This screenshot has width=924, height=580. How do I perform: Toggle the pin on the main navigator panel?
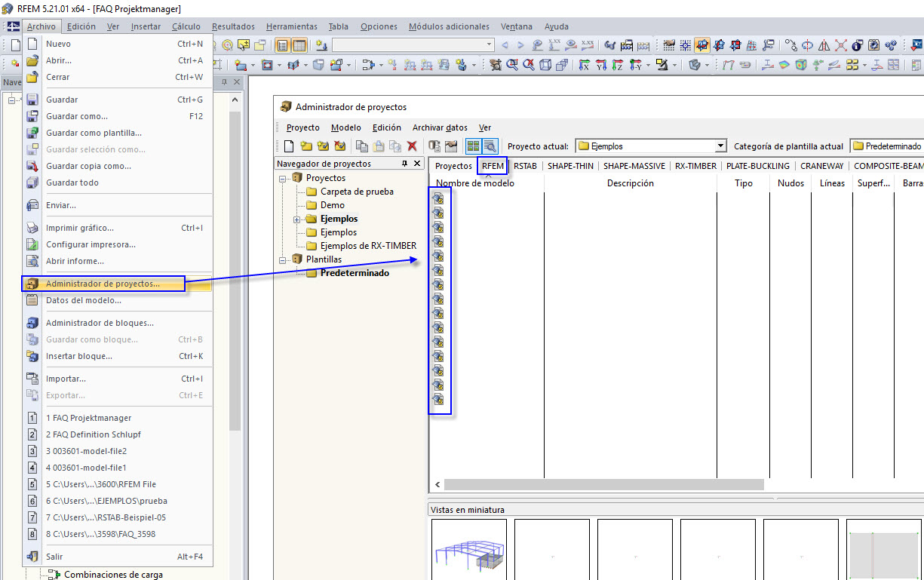[223, 82]
